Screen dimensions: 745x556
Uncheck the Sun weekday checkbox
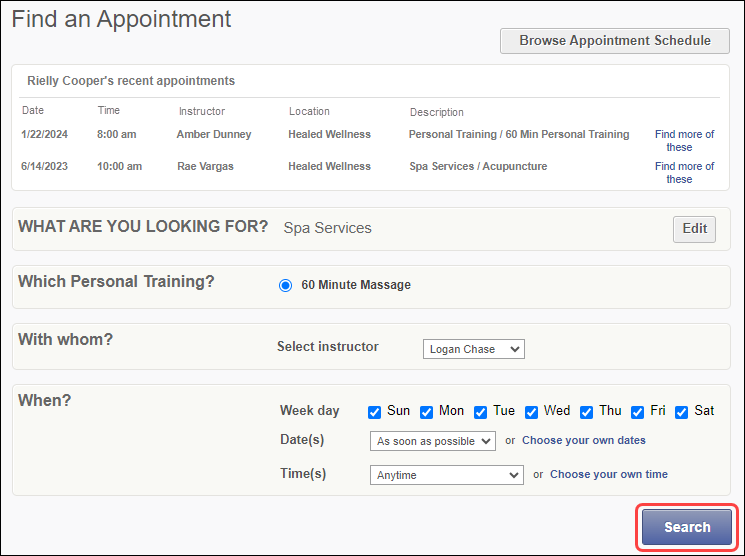tap(374, 412)
